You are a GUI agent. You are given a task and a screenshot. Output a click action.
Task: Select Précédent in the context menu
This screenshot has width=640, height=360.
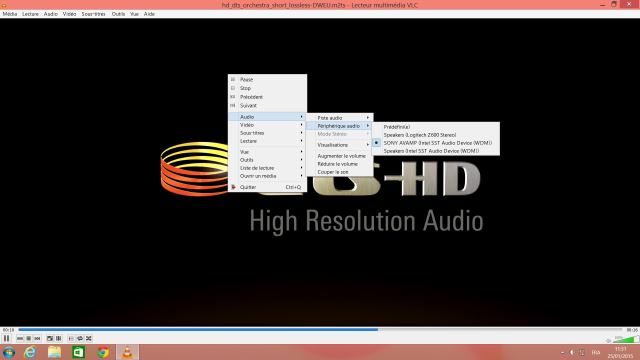click(267, 97)
